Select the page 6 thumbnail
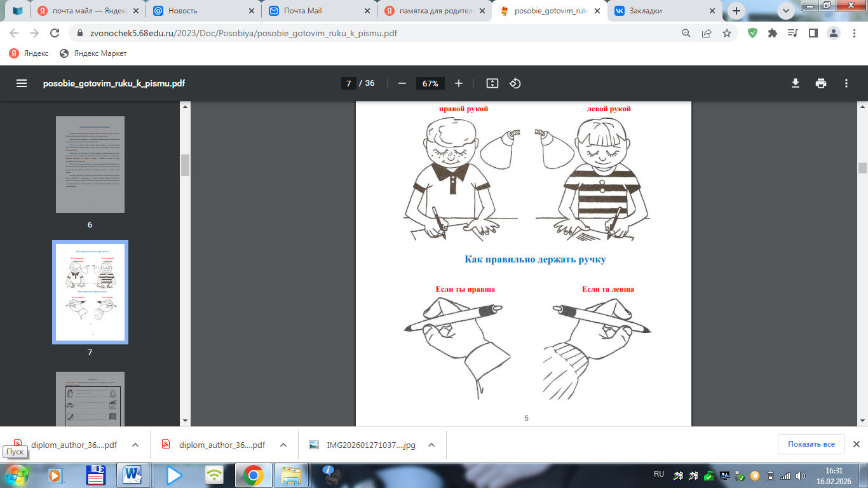The image size is (868, 488). (90, 165)
